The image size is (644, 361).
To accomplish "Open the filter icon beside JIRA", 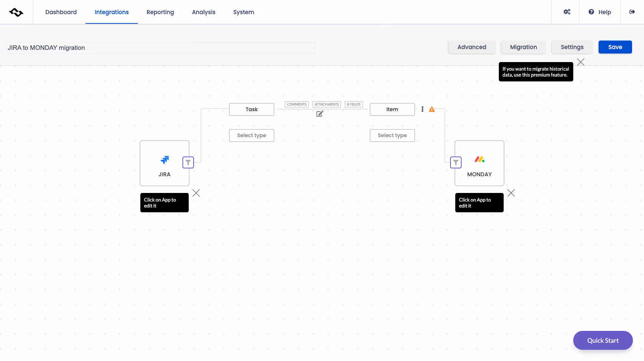I will (x=188, y=162).
